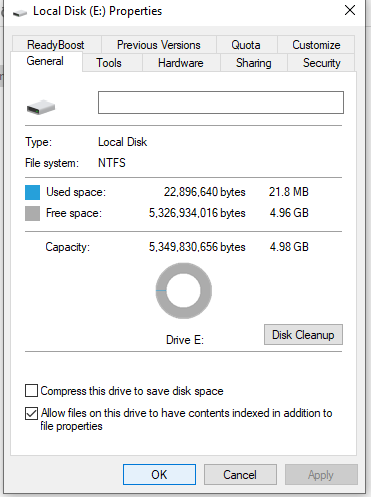Switch to the ReadyBoost tab
Viewport: 371px width, 497px height.
pyautogui.click(x=56, y=45)
